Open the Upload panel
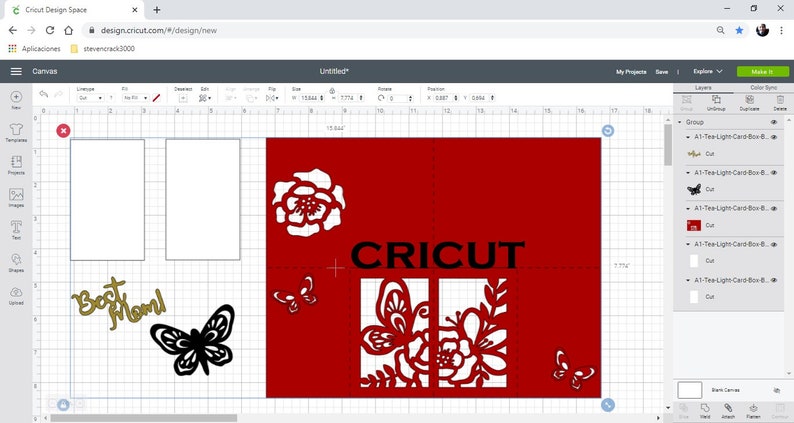 pyautogui.click(x=16, y=295)
